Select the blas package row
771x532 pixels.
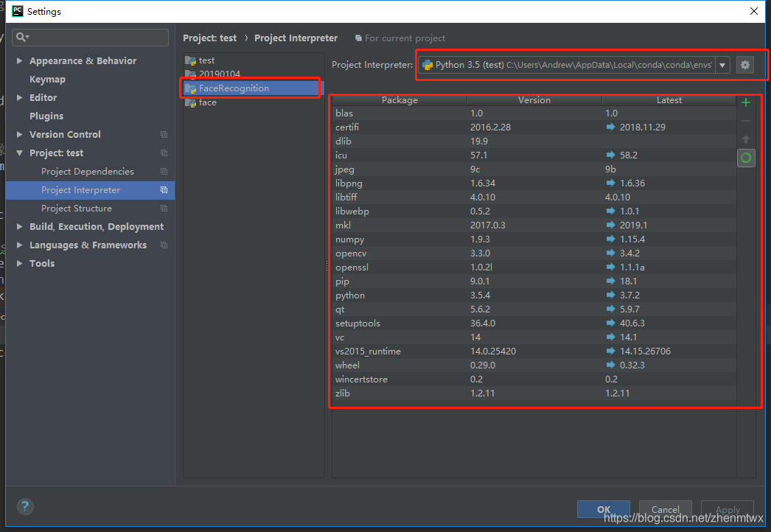click(x=534, y=113)
